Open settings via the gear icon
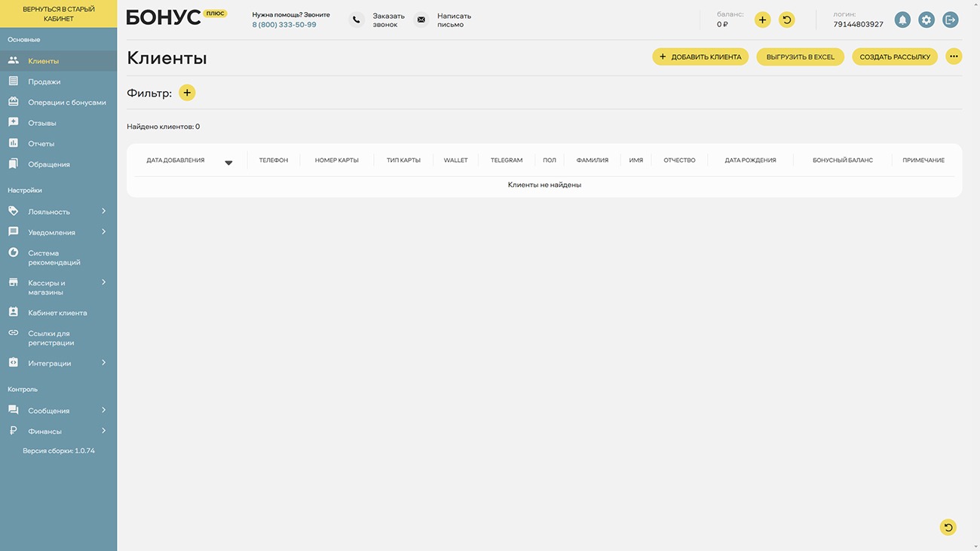This screenshot has height=551, width=980. coord(926,20)
